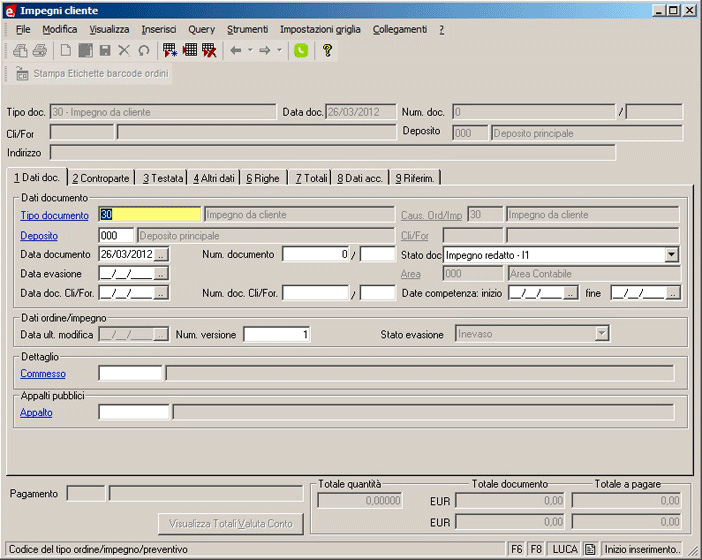This screenshot has width=702, height=560.
Task: Switch to the 8 Dati acc. tab
Action: 360,178
